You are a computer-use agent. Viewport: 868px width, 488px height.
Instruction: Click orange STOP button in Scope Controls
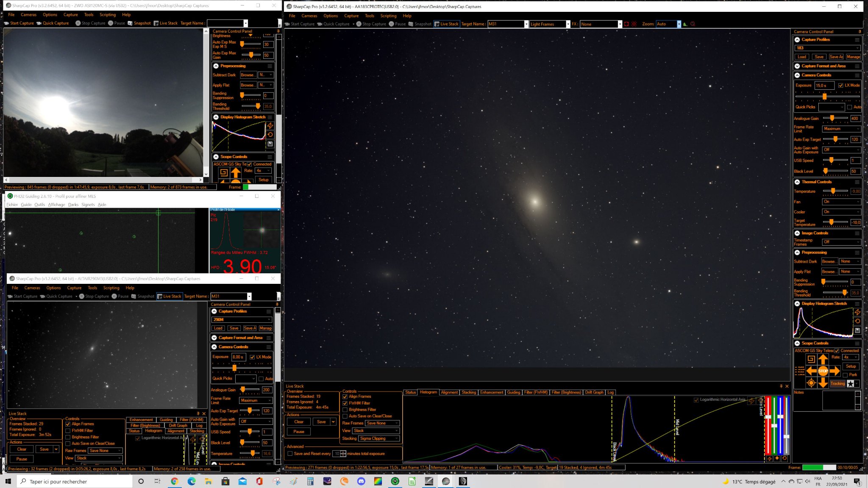(x=823, y=371)
